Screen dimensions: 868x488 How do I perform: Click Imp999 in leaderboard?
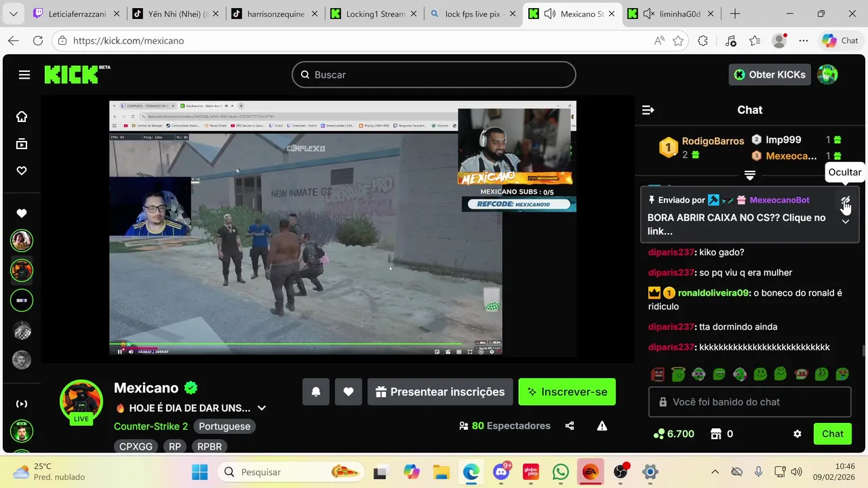pos(783,140)
